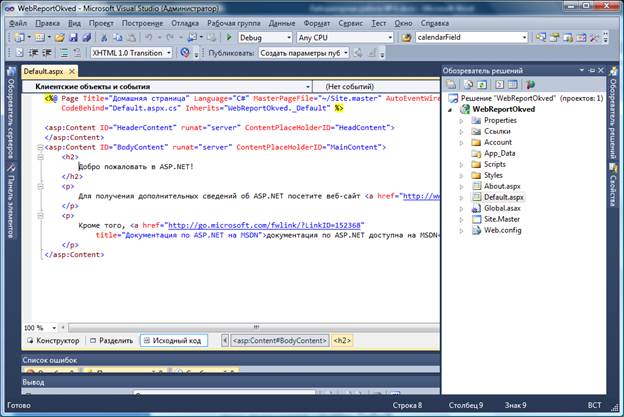Screen dimensions: 624x417
Task: Click the asp:Content#BodyContent breadcrumb button
Action: point(279,341)
